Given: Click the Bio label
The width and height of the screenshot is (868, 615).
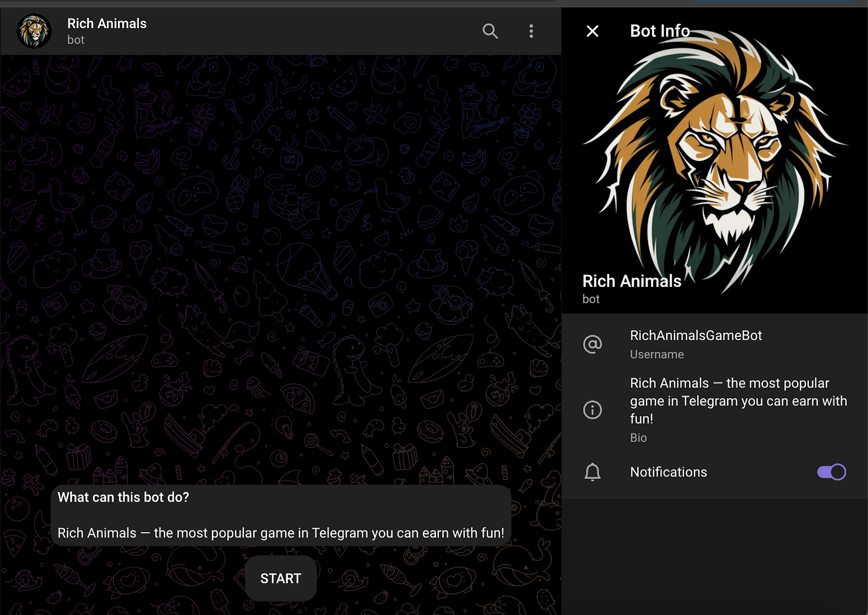Looking at the screenshot, I should (x=639, y=438).
